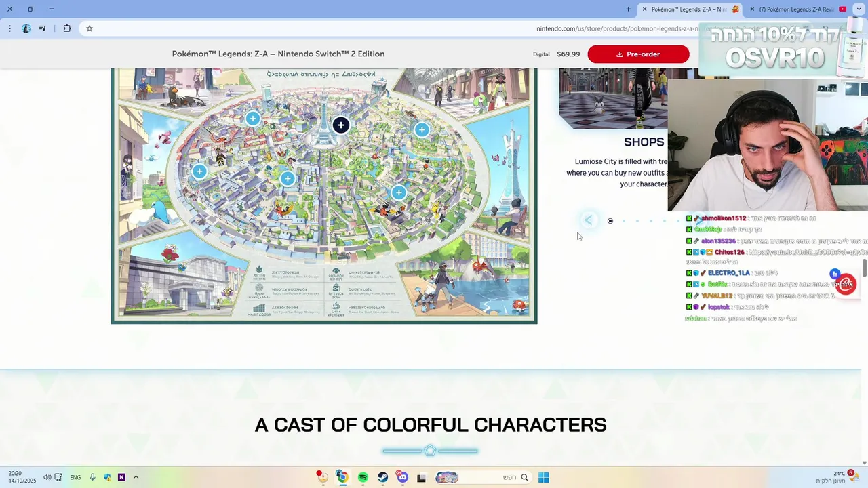Open network status tray icon
The height and width of the screenshot is (488, 868).
point(58,477)
